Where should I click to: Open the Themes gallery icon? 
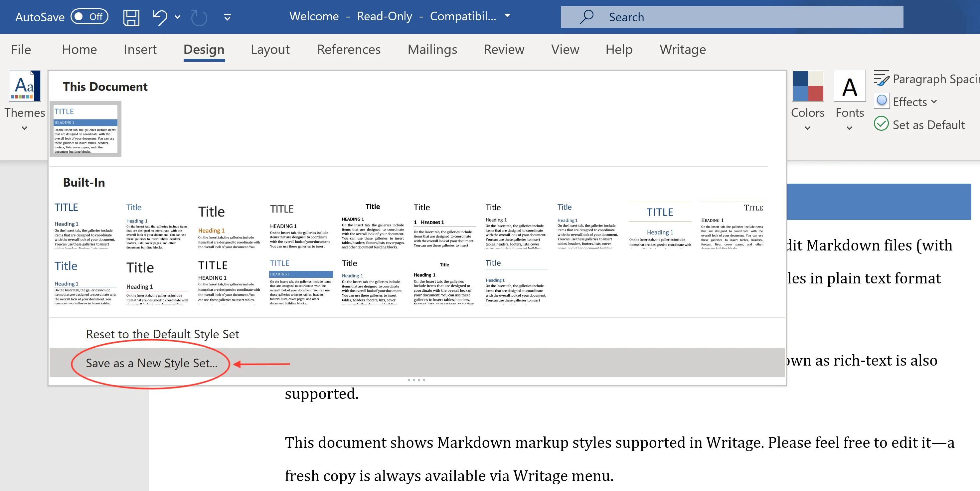point(25,86)
